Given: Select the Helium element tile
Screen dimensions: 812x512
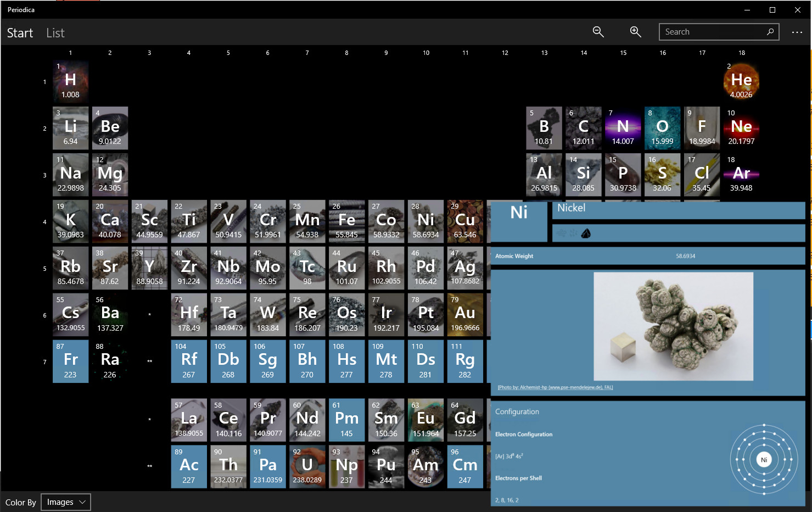Looking at the screenshot, I should [x=741, y=81].
